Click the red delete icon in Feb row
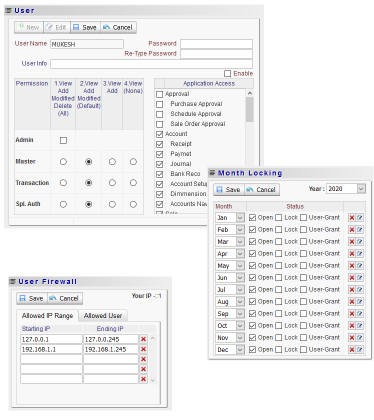 (352, 230)
